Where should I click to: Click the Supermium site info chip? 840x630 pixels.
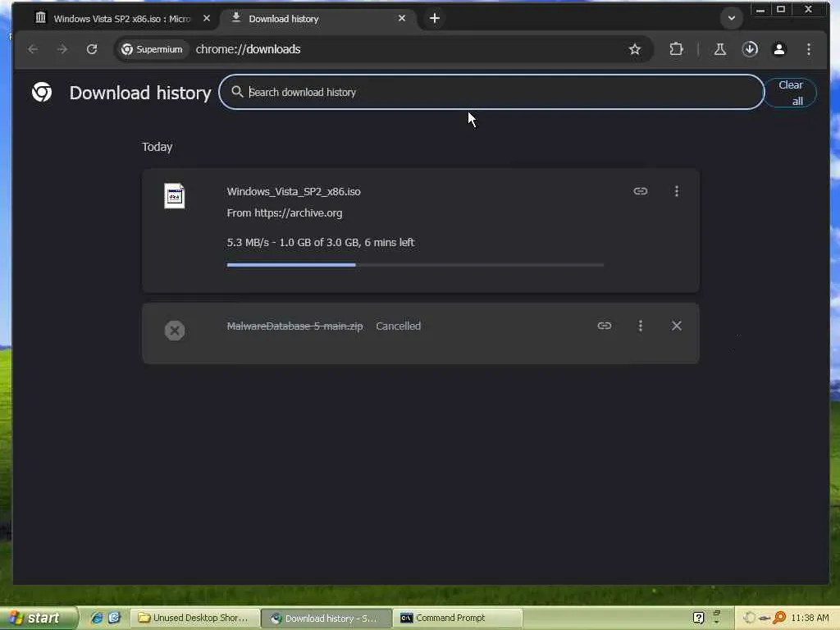tap(152, 49)
